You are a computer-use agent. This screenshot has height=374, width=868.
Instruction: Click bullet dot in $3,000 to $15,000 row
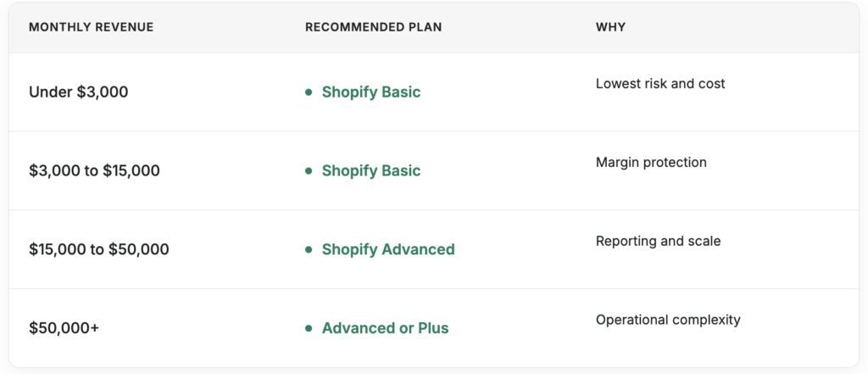[x=309, y=171]
